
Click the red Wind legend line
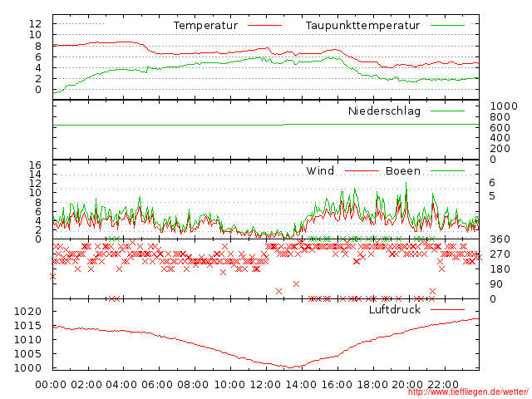(x=362, y=171)
